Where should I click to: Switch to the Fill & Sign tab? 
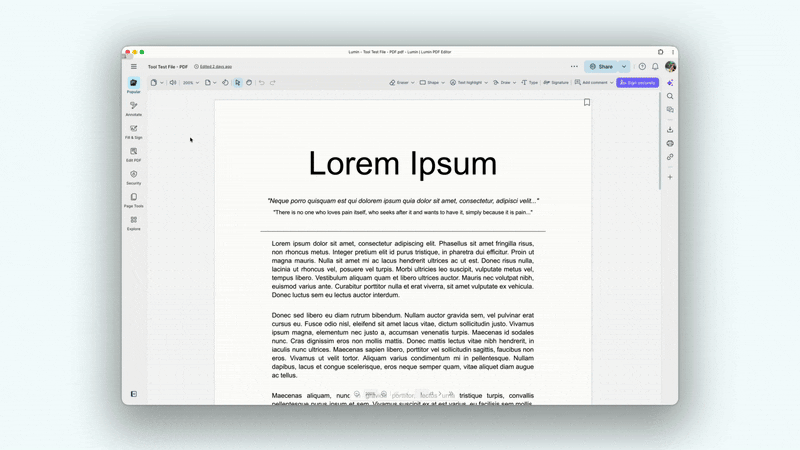(x=134, y=131)
